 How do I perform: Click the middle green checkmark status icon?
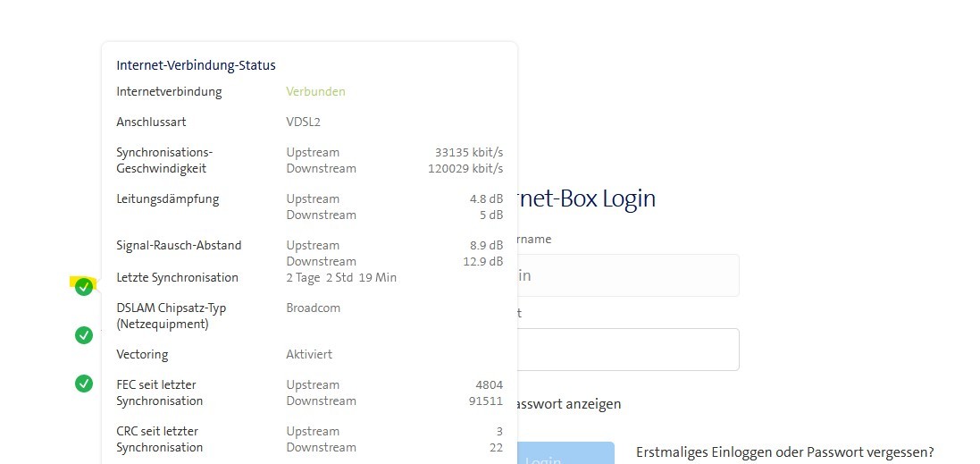pyautogui.click(x=84, y=335)
